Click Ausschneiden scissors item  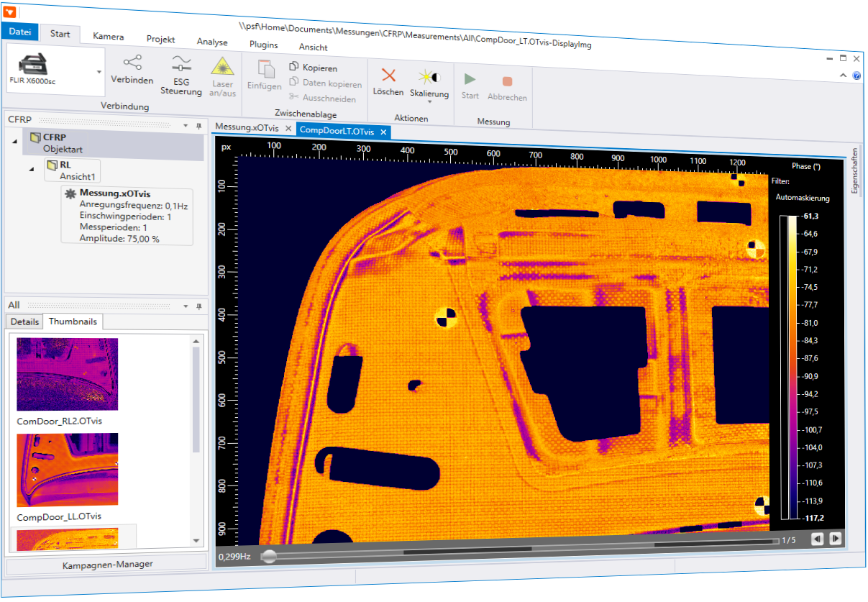click(322, 99)
